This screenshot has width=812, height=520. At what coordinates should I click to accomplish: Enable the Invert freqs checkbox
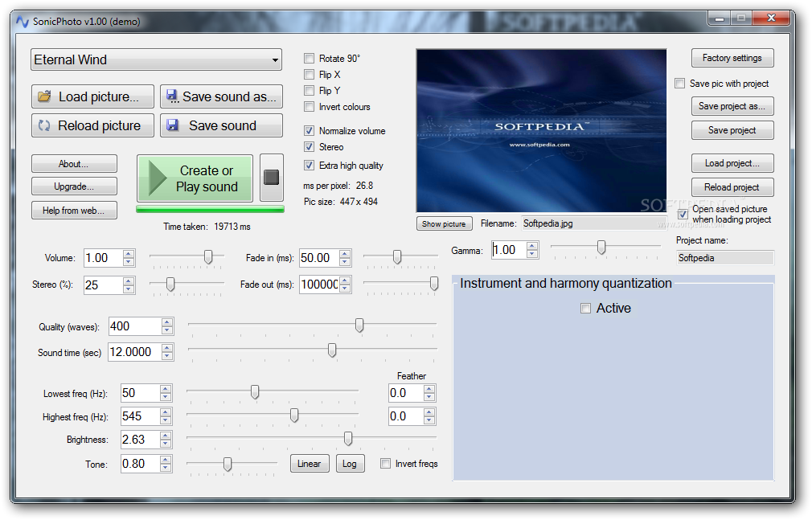[x=385, y=464]
